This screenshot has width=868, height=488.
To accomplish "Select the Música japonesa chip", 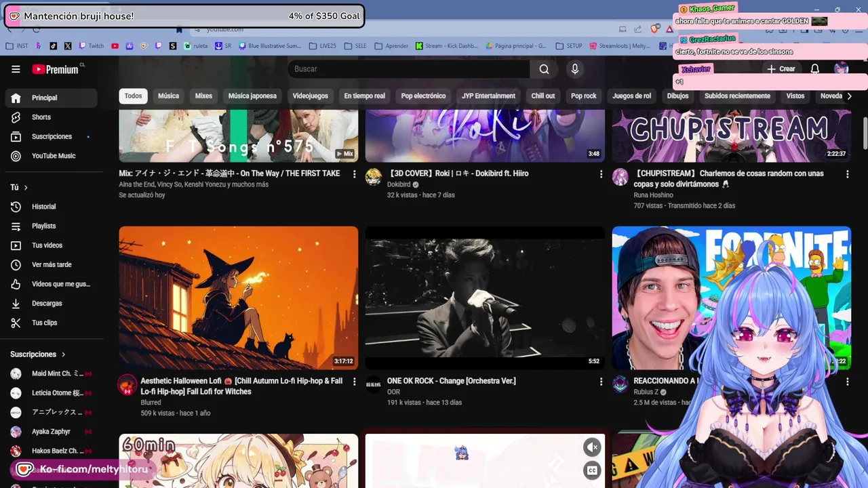I will (x=252, y=96).
